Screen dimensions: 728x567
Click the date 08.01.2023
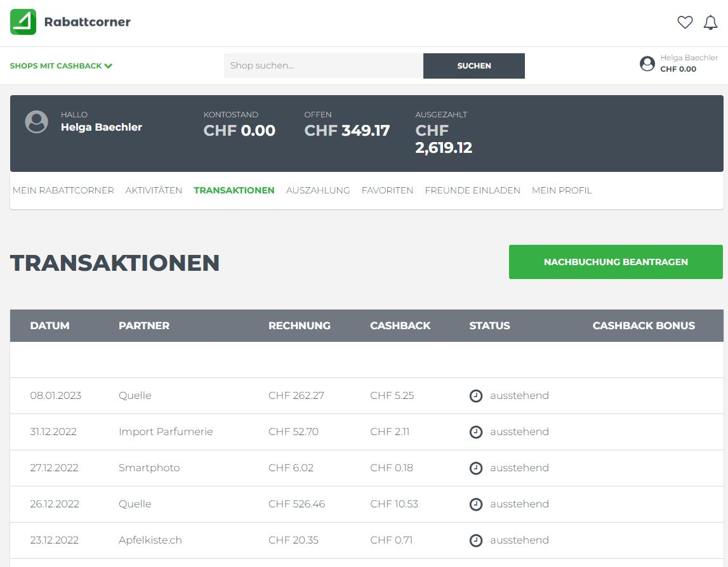[56, 396]
